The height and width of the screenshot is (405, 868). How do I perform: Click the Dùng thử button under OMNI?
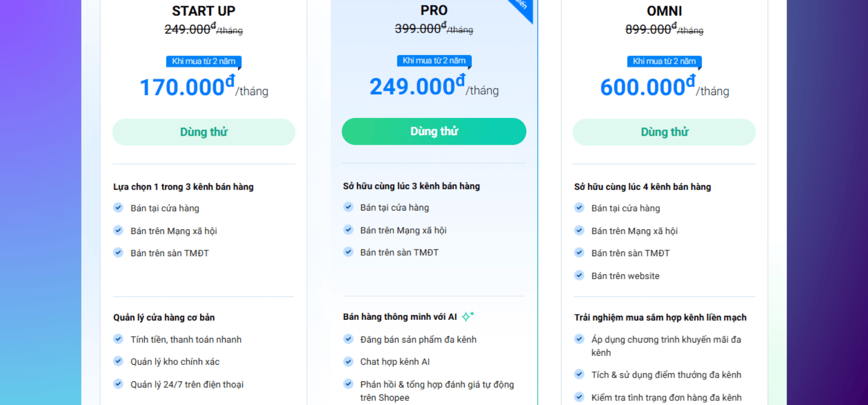(664, 132)
